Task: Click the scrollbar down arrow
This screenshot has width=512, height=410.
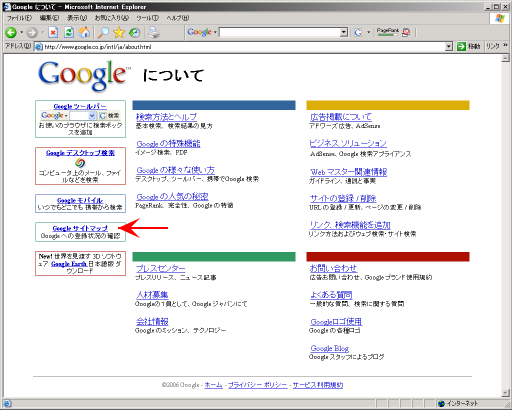Action: tap(505, 393)
